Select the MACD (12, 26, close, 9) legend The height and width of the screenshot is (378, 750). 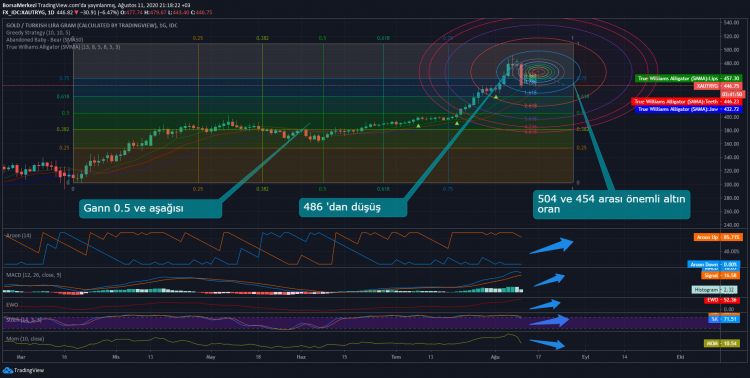click(33, 275)
